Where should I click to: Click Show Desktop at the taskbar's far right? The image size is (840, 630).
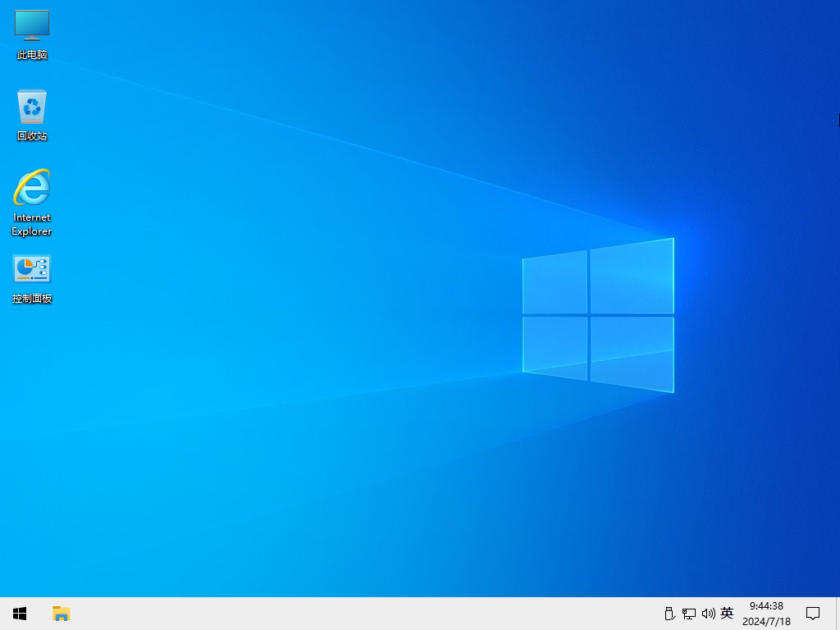(x=838, y=613)
